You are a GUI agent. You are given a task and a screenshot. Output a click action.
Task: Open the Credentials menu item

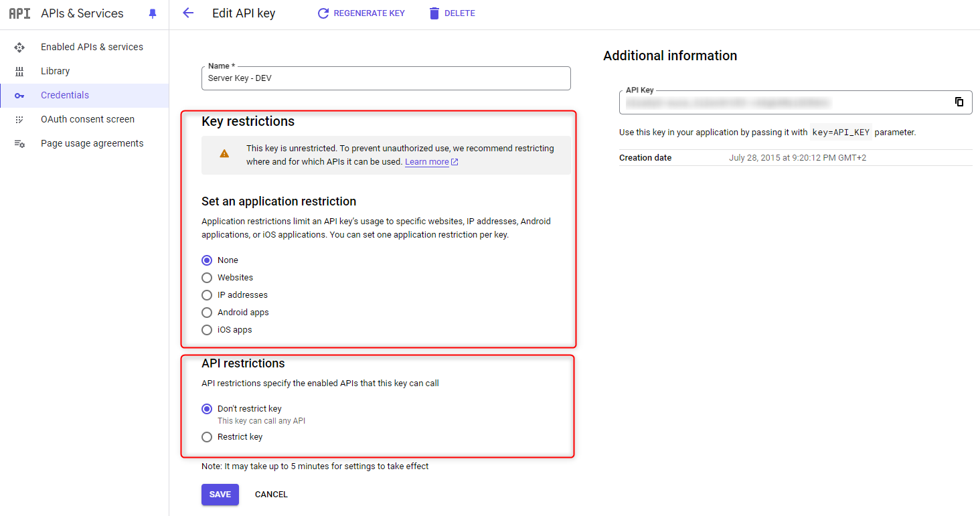(65, 95)
